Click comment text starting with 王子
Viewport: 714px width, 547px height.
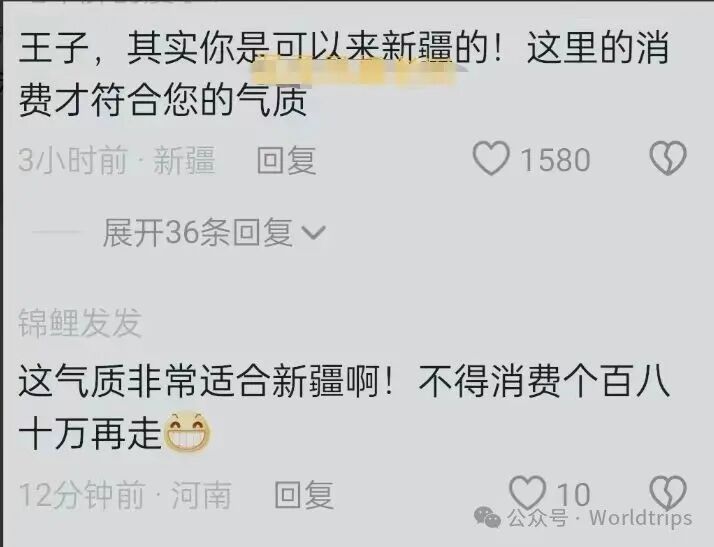(x=344, y=73)
